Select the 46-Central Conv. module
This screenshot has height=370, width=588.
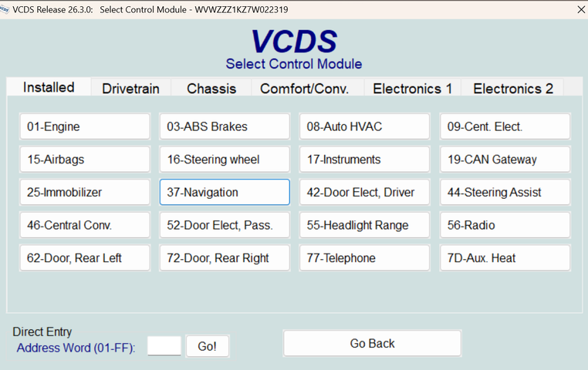tap(85, 225)
